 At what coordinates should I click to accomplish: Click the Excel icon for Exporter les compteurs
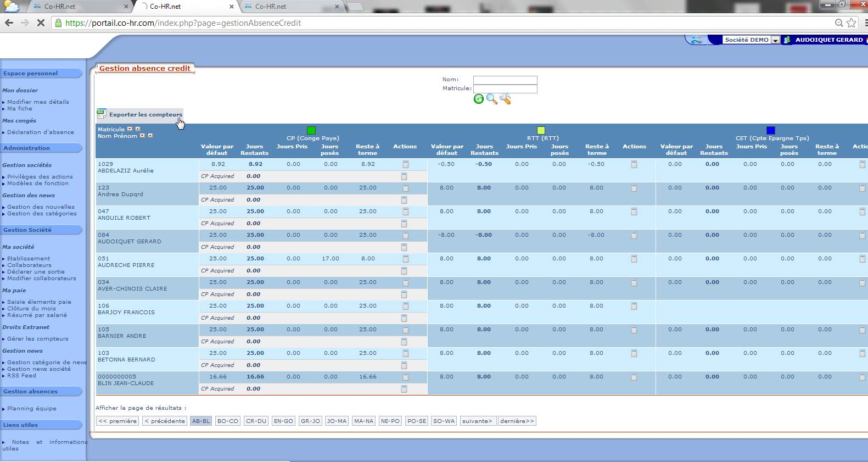point(102,114)
